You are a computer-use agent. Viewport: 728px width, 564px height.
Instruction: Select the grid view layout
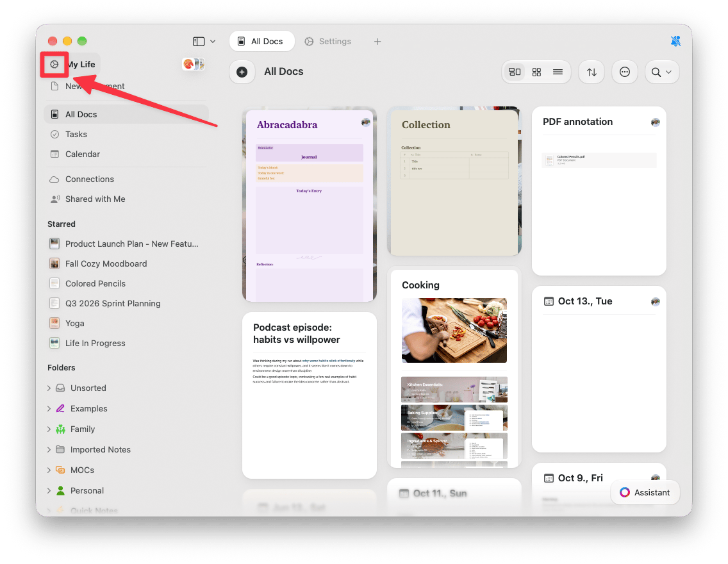537,72
